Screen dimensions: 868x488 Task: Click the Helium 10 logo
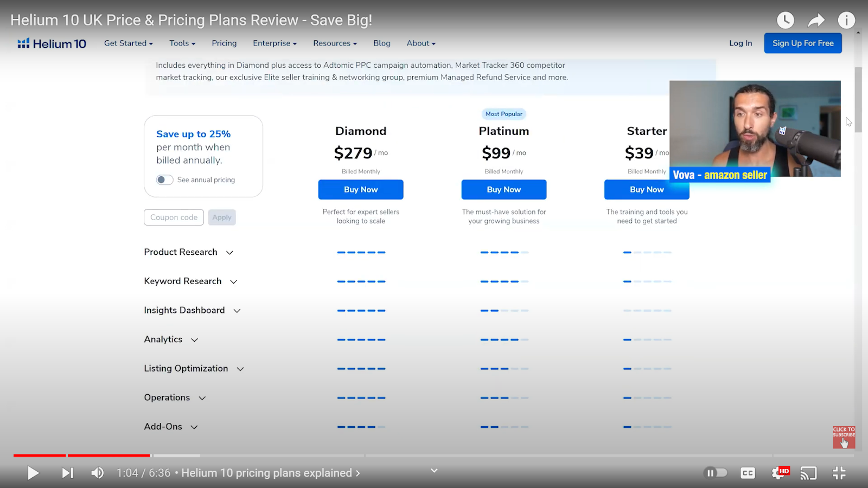pyautogui.click(x=52, y=43)
